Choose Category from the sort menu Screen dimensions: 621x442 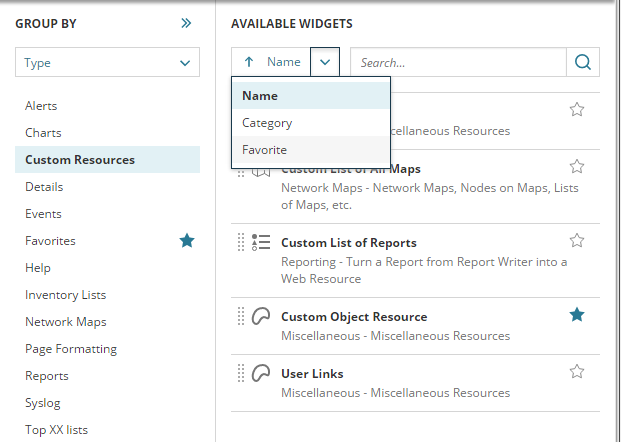tap(267, 123)
